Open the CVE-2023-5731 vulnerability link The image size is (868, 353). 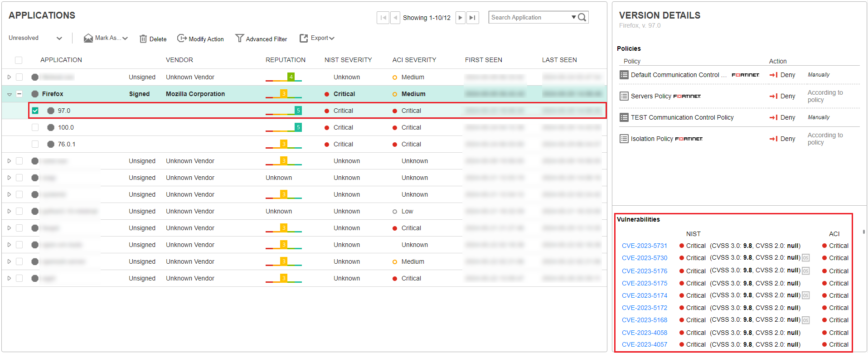645,246
